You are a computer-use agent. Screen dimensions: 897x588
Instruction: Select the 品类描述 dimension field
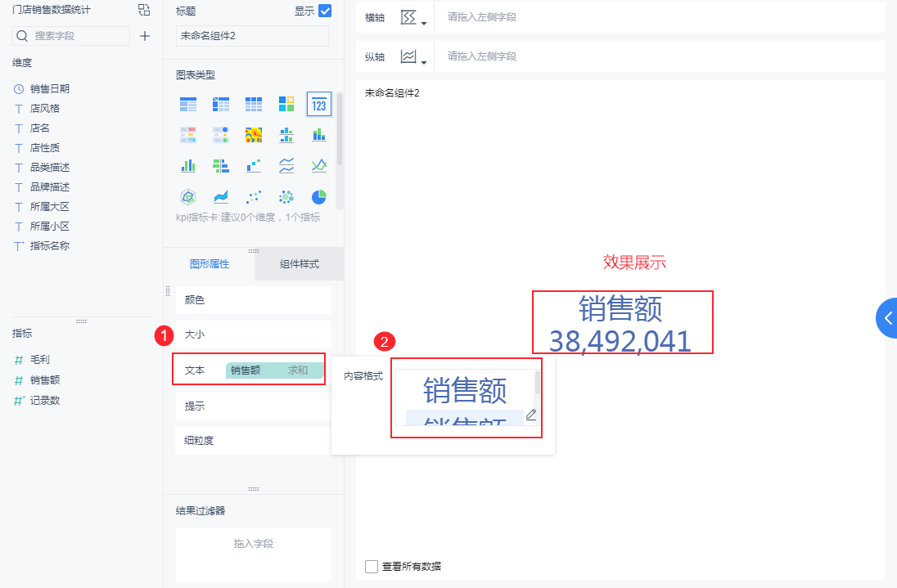(x=50, y=168)
